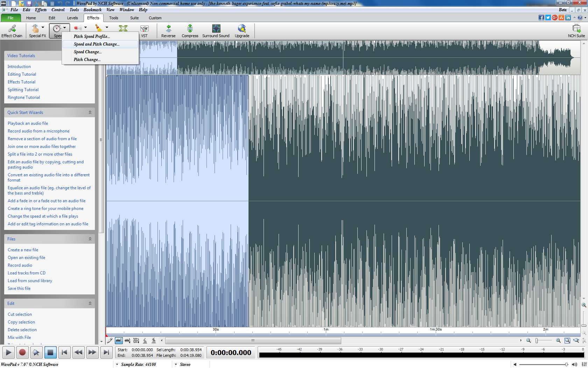Screen dimensions: 588x368
Task: Collapse the Edit panel
Action: coord(90,304)
